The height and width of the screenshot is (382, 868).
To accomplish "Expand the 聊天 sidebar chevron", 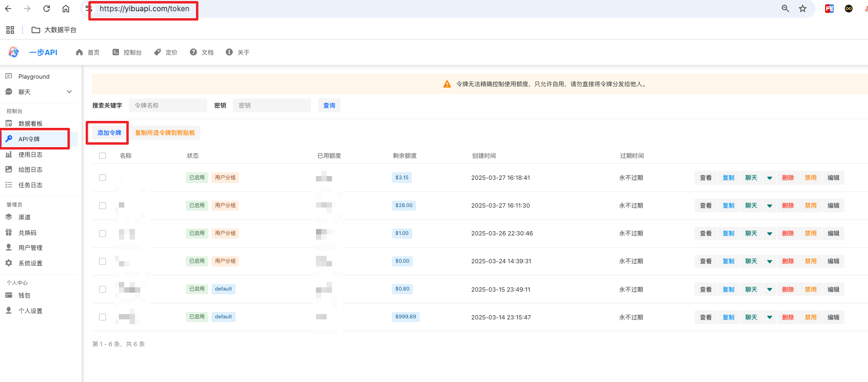I will pos(69,92).
